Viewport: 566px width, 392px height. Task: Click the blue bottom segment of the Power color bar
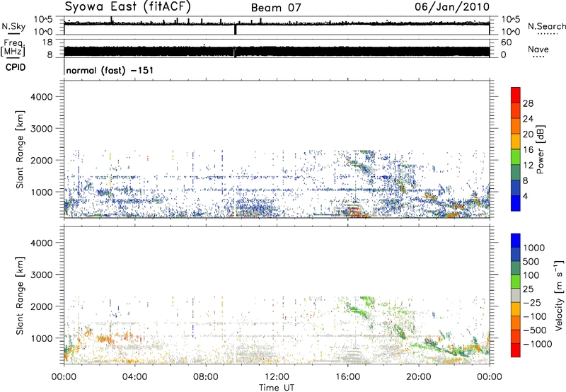click(x=516, y=203)
